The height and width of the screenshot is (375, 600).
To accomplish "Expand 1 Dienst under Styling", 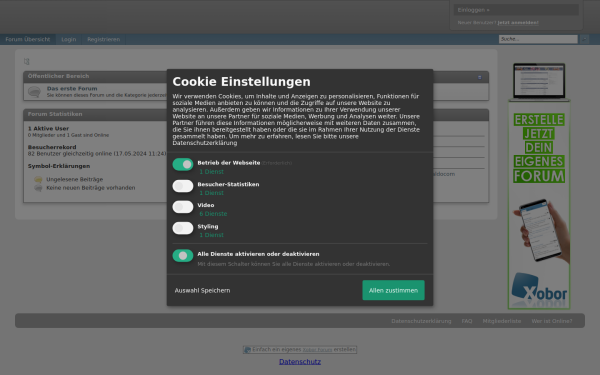I will click(211, 235).
